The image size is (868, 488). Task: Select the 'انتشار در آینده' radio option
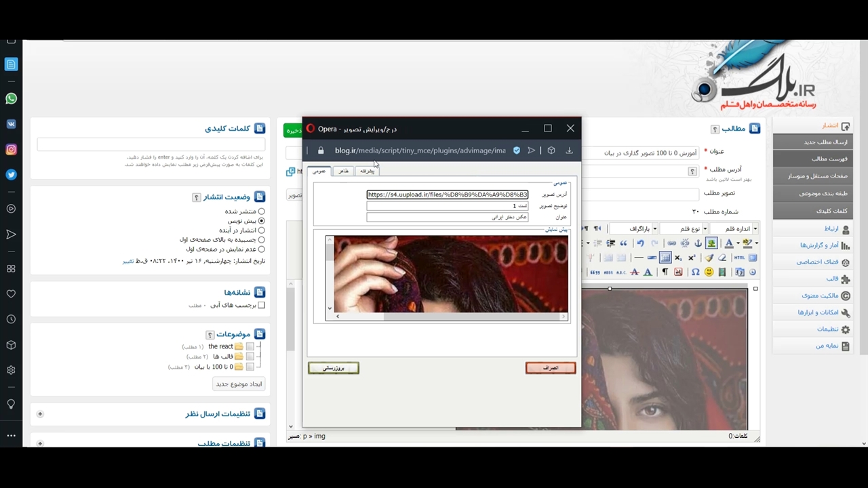pos(261,230)
